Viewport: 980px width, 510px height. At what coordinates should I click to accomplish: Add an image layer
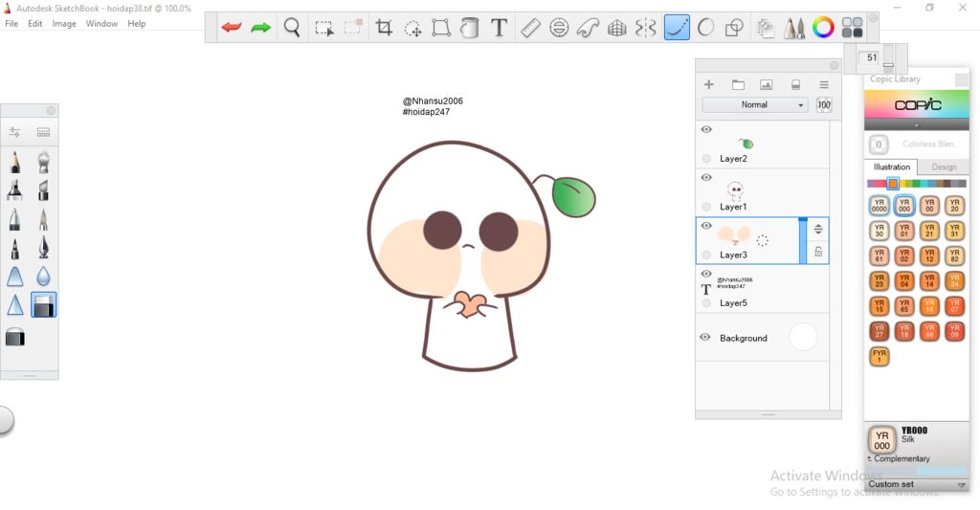coord(767,84)
